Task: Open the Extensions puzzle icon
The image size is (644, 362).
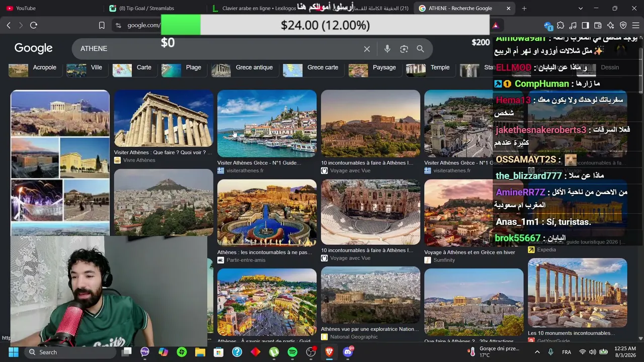Action: click(560, 25)
